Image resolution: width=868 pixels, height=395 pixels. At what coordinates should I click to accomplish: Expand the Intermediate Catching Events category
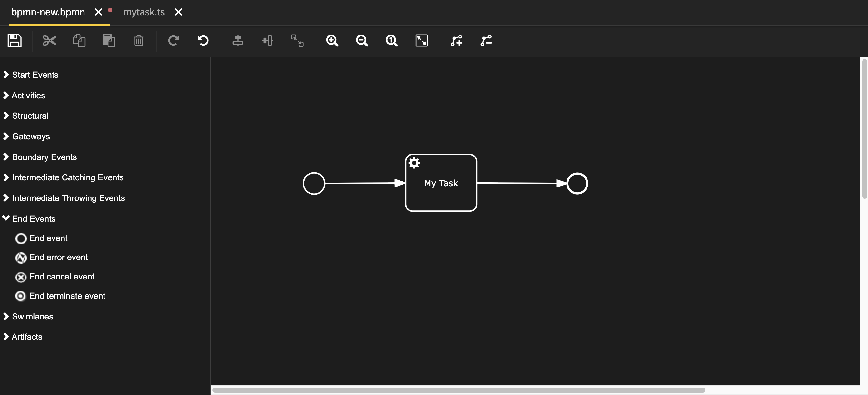68,177
